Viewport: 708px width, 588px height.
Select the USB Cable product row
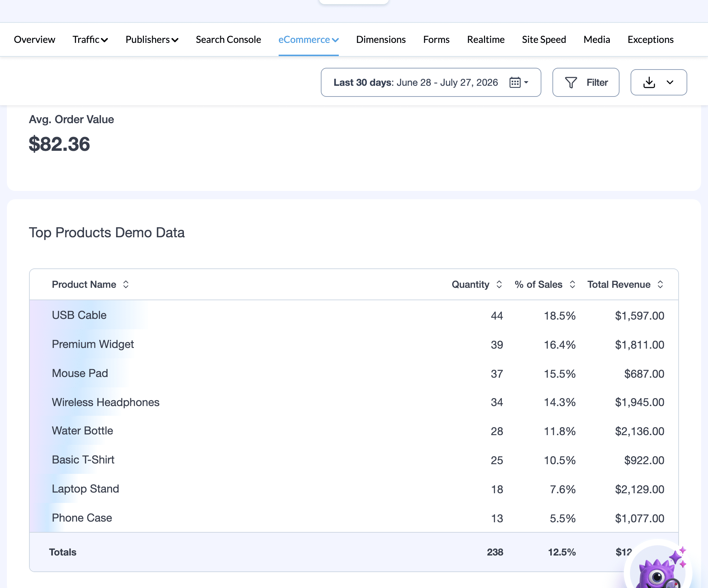(x=354, y=315)
